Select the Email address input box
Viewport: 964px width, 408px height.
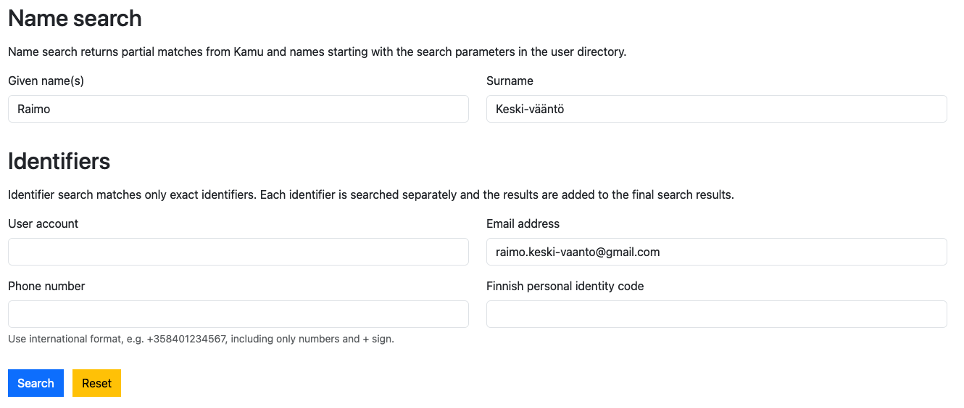716,252
